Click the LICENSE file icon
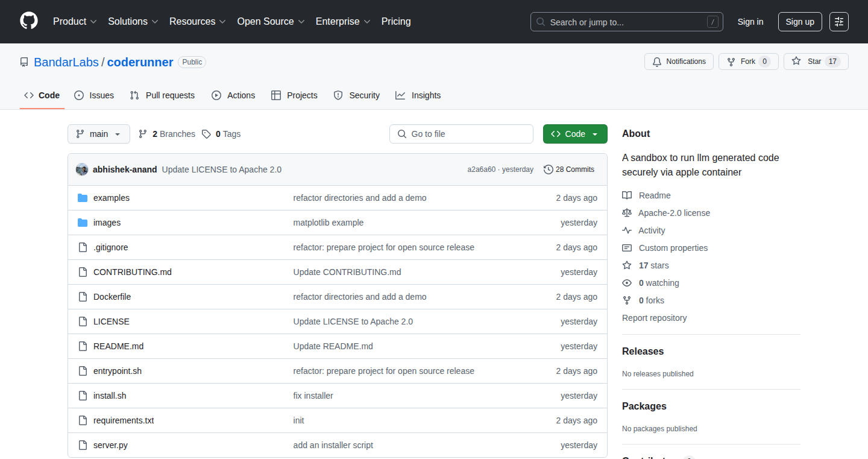 coord(83,321)
